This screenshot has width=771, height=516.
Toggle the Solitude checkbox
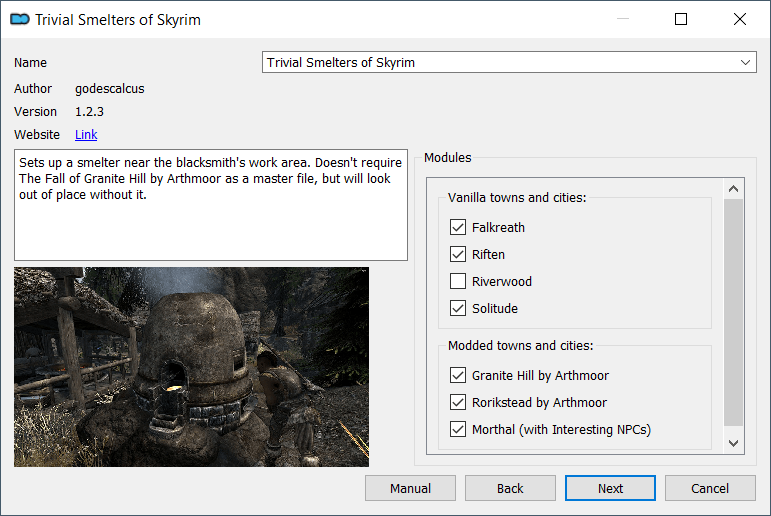(458, 308)
